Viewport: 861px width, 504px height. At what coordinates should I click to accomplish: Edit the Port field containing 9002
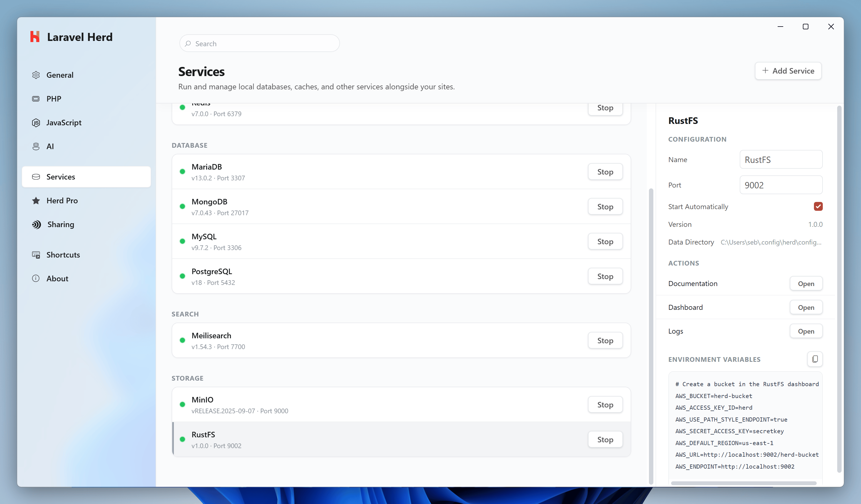[781, 185]
